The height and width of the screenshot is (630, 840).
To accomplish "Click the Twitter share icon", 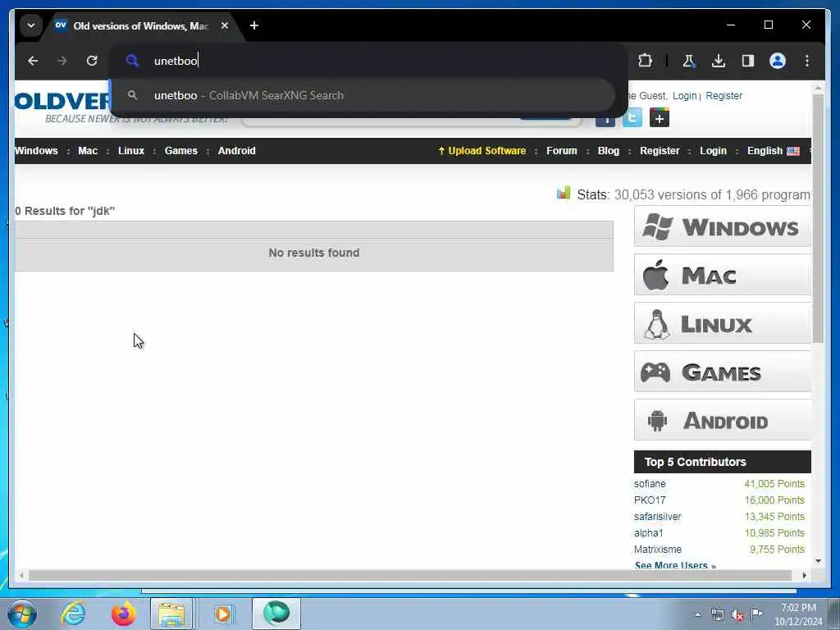I will tap(632, 117).
